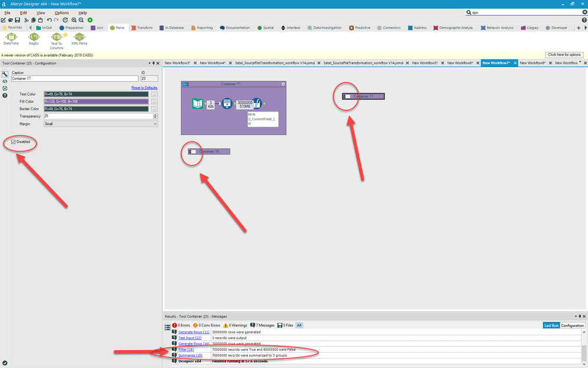Click the Multi-Field Formula tool on canvas

click(x=256, y=104)
